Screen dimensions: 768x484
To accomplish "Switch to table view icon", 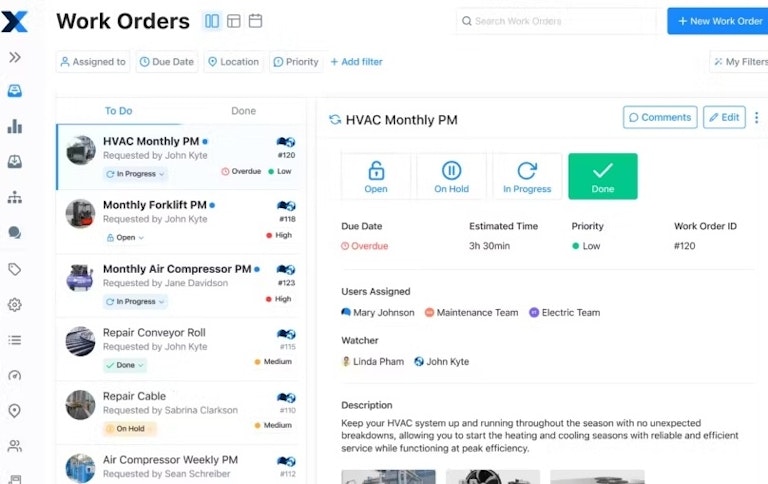I will [x=234, y=21].
